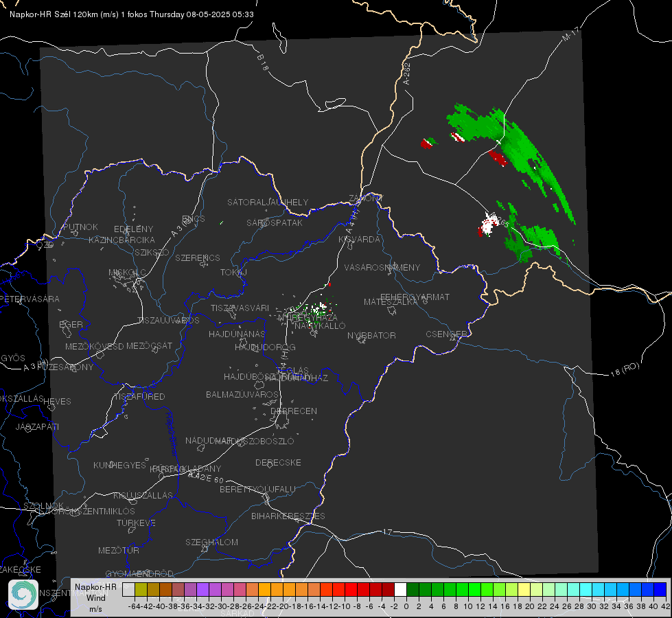Click the timestamp 'Thursday 08-05-2025 05:33'

click(201, 14)
